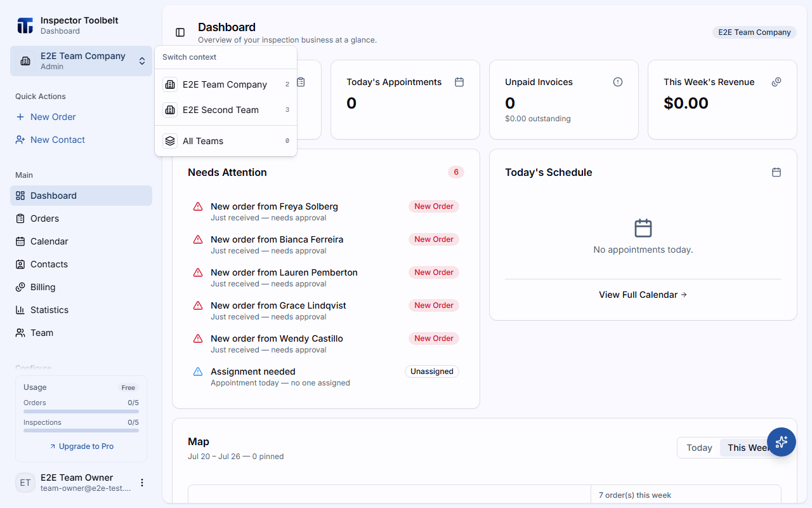This screenshot has height=508, width=812.
Task: Click the $0.00 outstanding text
Action: click(x=538, y=119)
